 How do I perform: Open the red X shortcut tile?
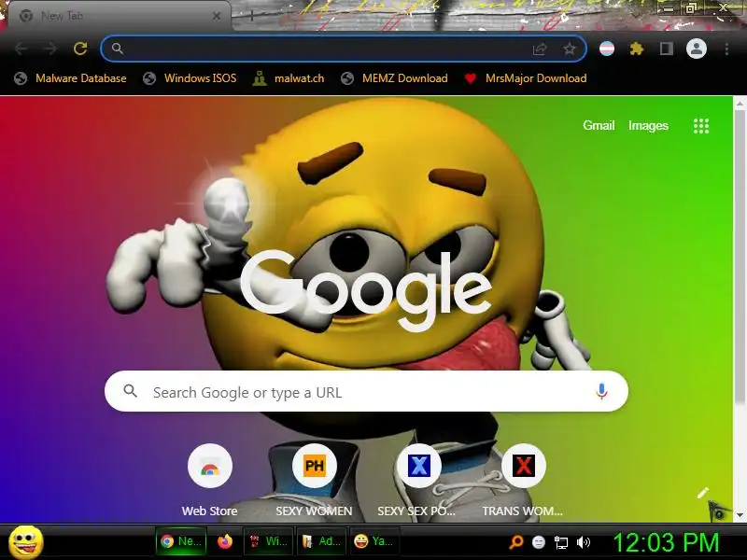click(523, 480)
